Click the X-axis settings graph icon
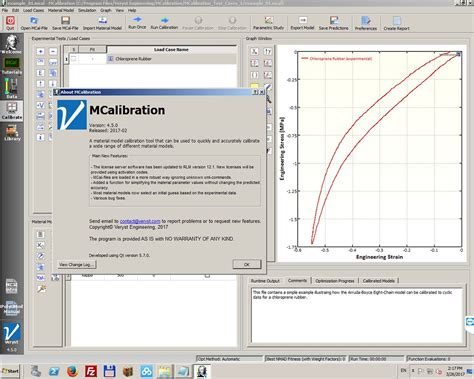Image resolution: width=474 pixels, height=379 pixels. [x=255, y=51]
